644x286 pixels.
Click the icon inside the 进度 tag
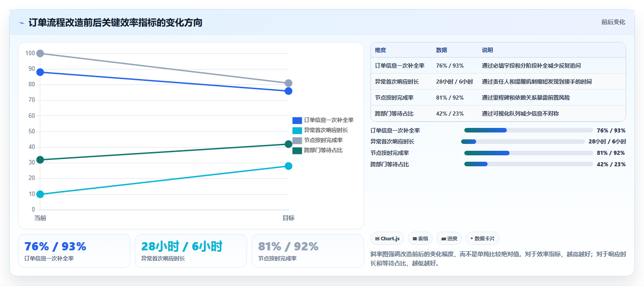(x=444, y=238)
